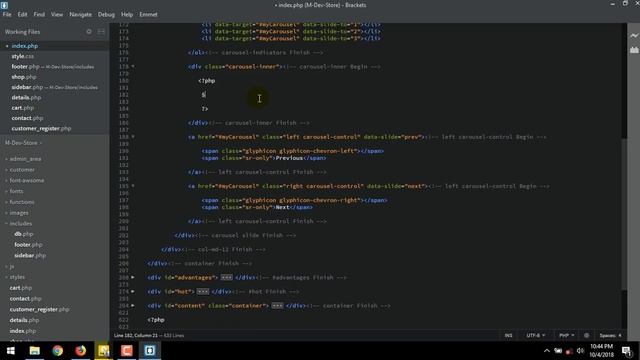Open UTF-8 encoding dropdown
The image size is (640, 360).
(536, 336)
